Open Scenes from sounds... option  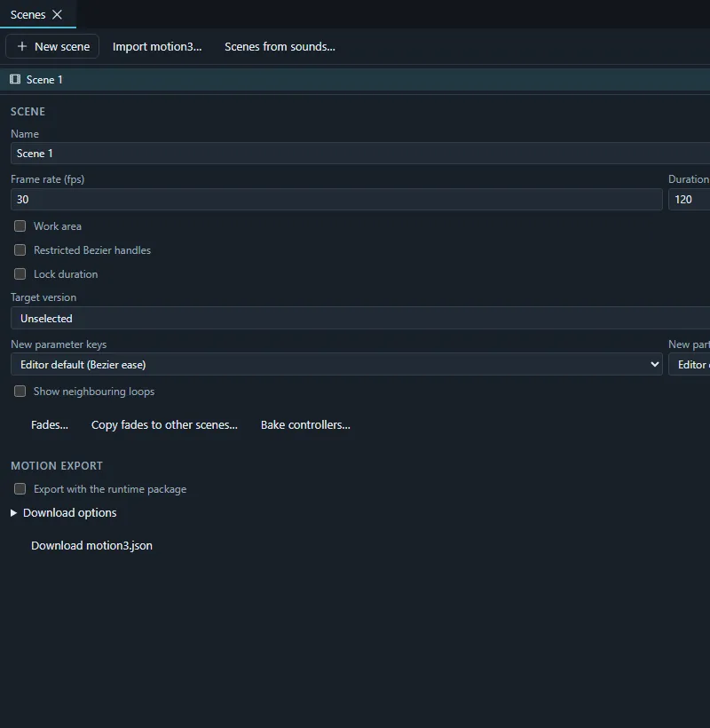280,46
